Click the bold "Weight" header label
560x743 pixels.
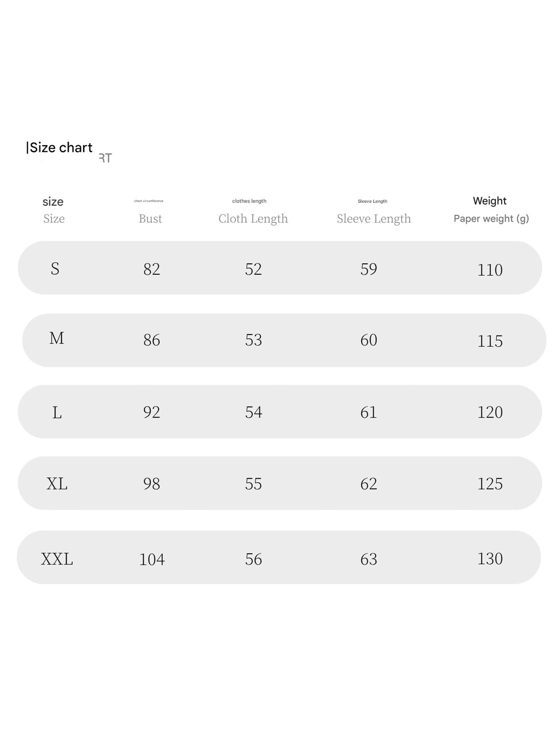pos(489,201)
